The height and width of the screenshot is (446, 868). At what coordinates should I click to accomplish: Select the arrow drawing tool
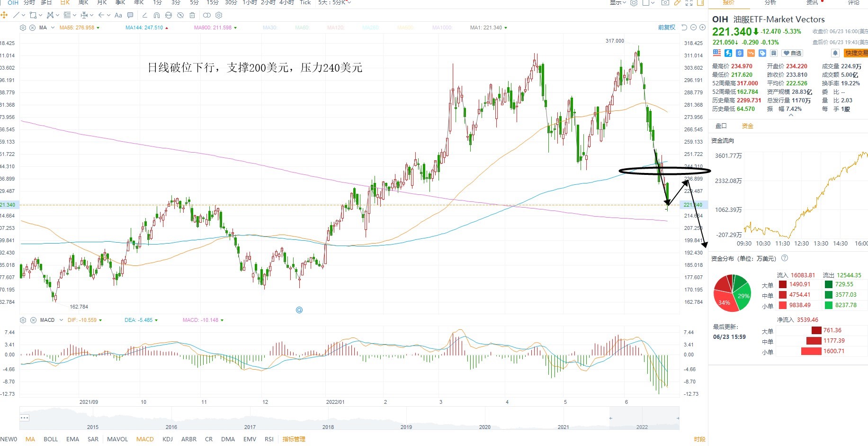[x=101, y=15]
